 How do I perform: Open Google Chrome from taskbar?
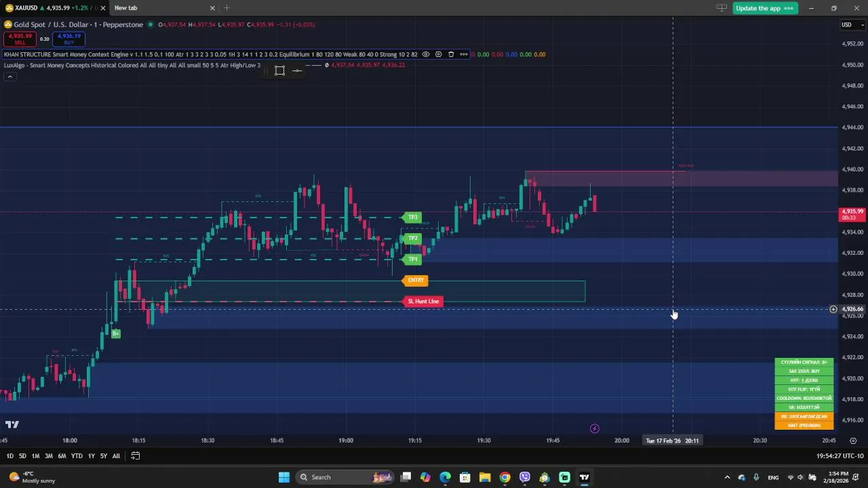(505, 477)
